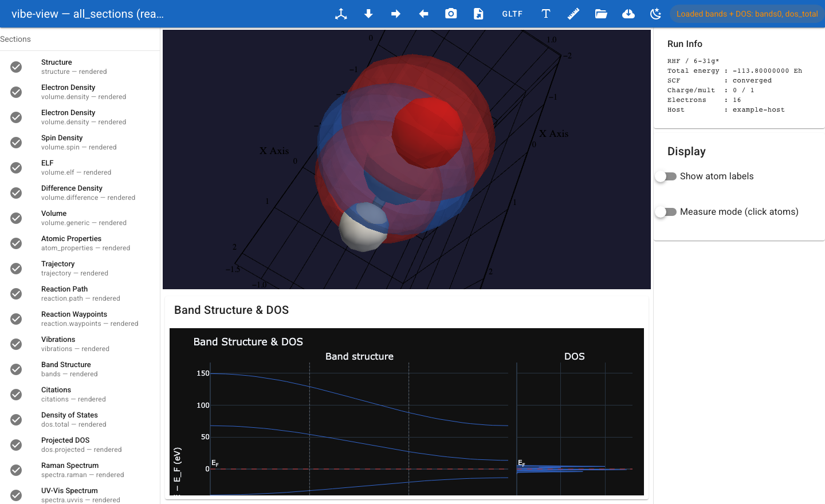
Task: Open the Atomic Properties section
Action: click(x=80, y=243)
